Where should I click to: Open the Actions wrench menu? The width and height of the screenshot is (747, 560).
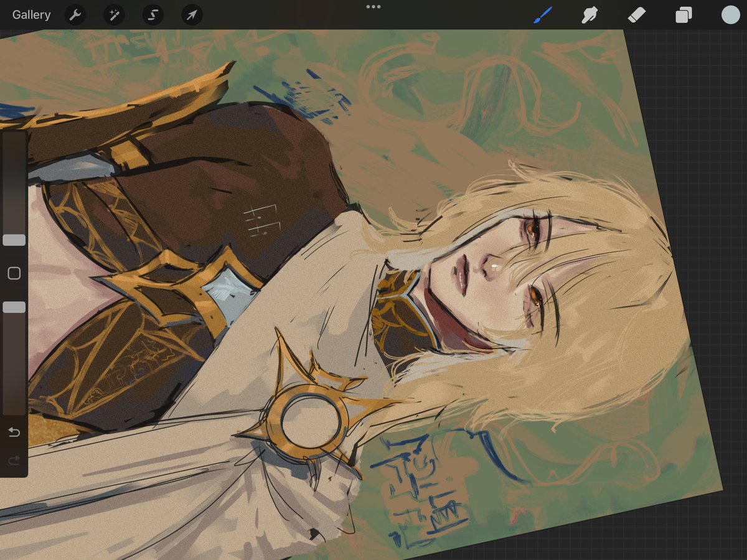75,15
